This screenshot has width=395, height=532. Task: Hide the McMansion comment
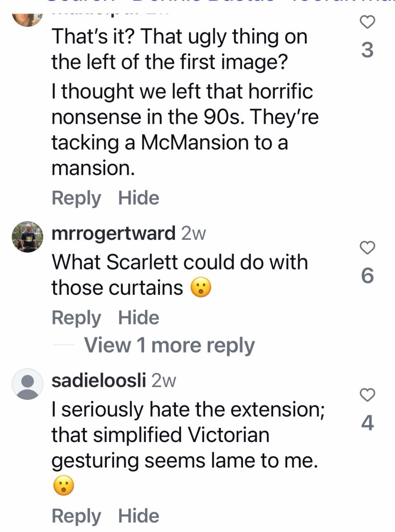tap(138, 198)
